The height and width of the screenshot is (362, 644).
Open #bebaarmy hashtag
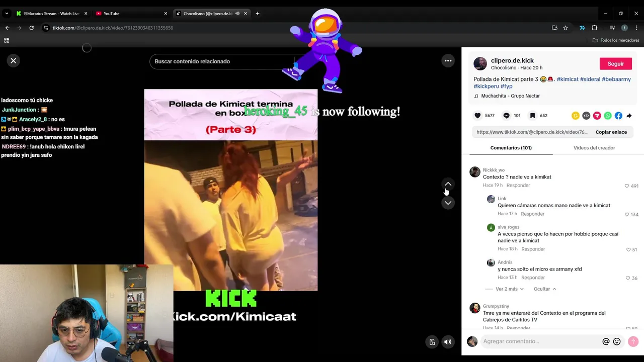(616, 79)
